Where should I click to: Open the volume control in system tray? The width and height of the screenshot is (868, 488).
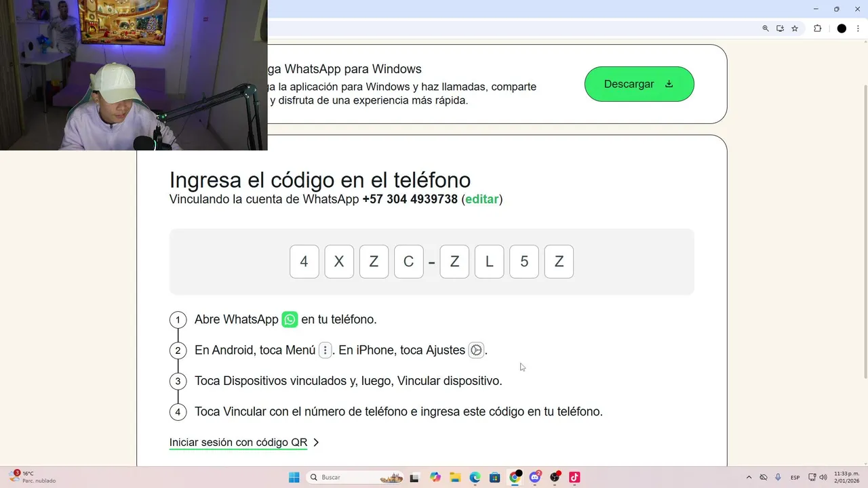pyautogui.click(x=823, y=477)
